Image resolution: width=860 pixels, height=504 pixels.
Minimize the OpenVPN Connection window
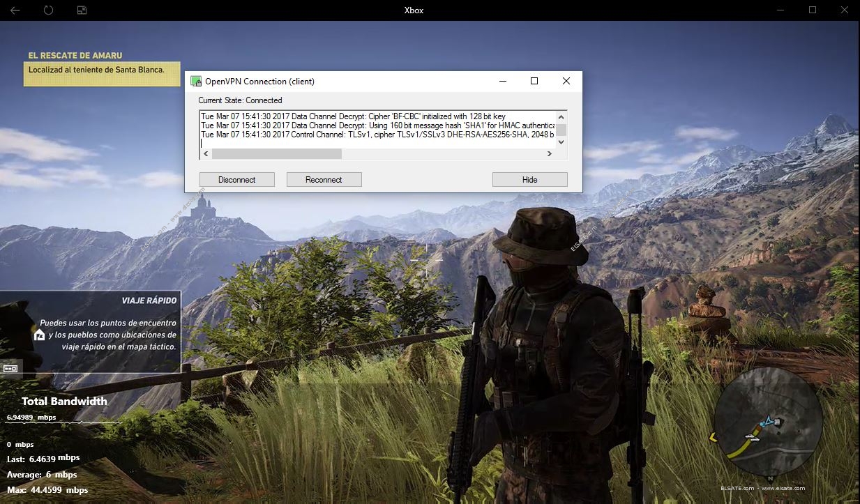click(x=502, y=81)
